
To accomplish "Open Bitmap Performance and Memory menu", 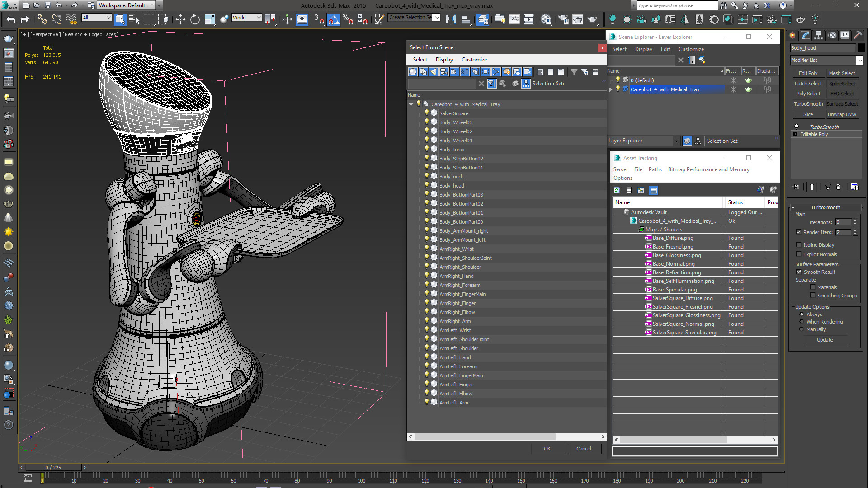I will click(708, 169).
